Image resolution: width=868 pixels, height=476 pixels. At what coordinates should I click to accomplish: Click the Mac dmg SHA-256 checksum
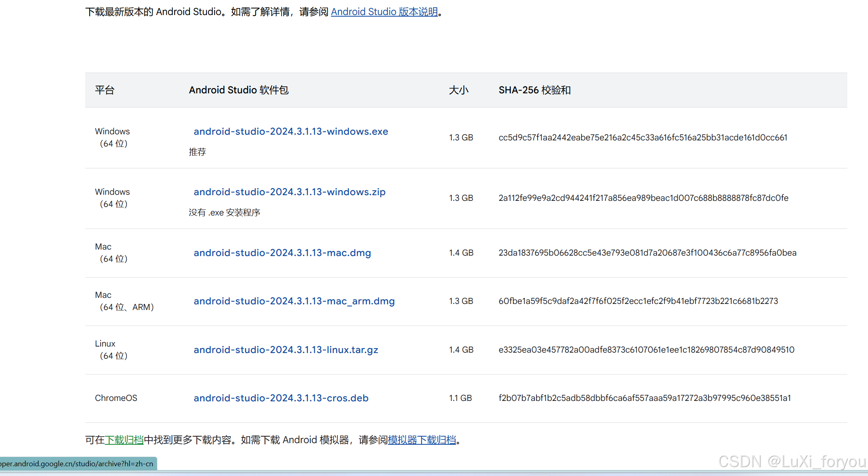tap(647, 253)
